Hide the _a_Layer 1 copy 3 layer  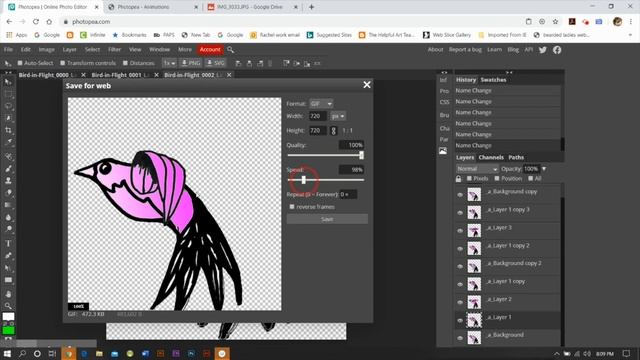[x=460, y=213]
